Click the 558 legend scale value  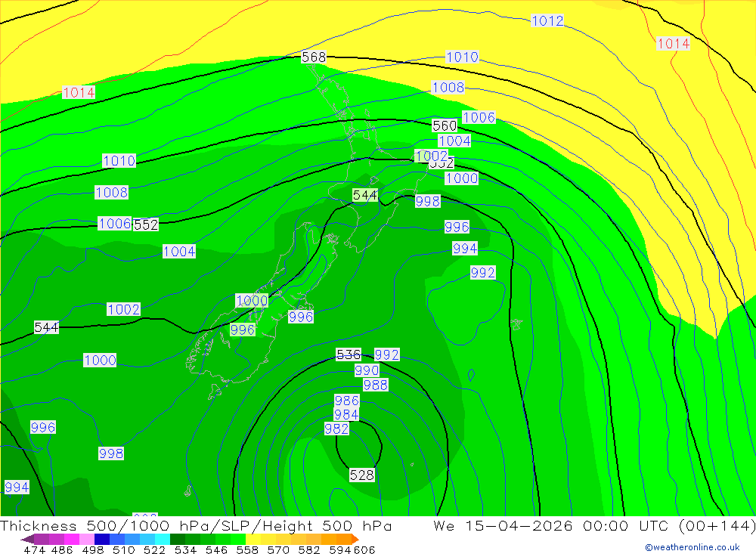tap(247, 550)
